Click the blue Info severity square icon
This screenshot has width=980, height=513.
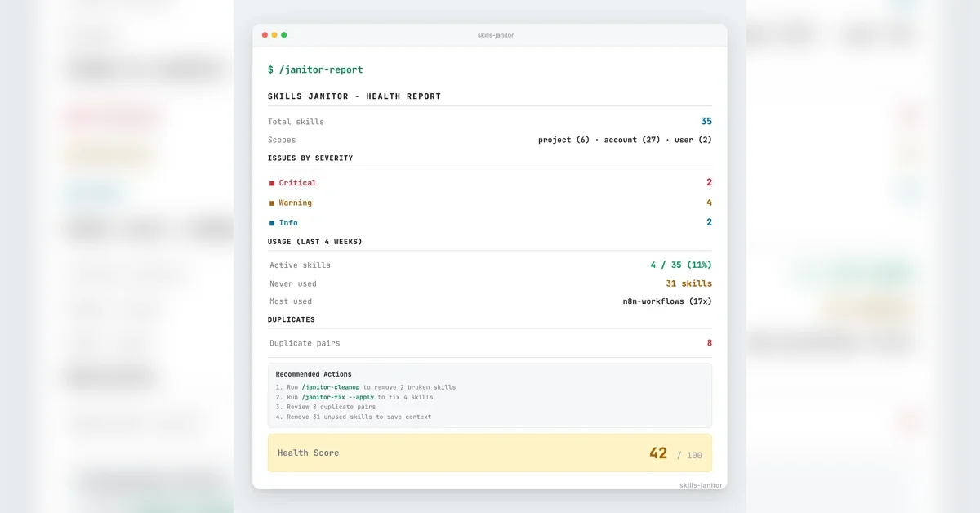(x=272, y=223)
